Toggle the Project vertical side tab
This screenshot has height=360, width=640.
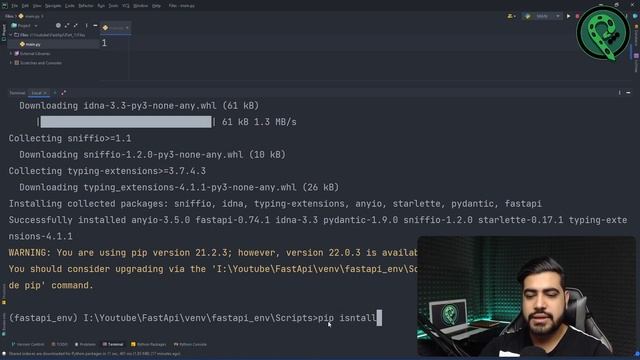click(x=4, y=32)
